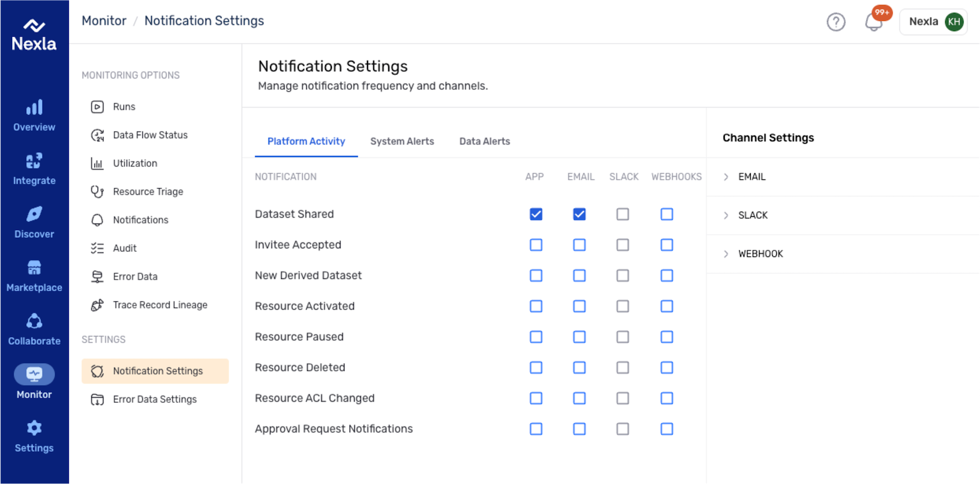980x484 pixels.
Task: Enable APP for Approval Request Notifications
Action: pyautogui.click(x=536, y=429)
